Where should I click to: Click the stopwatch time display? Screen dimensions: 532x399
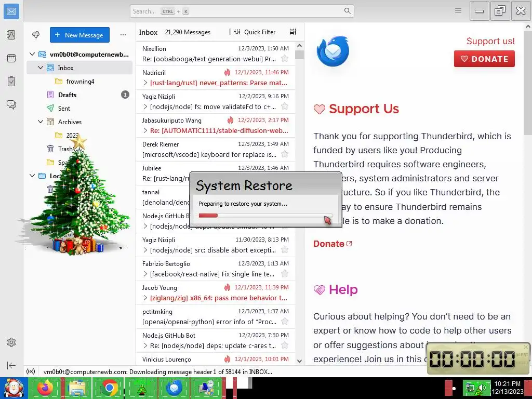click(x=472, y=358)
